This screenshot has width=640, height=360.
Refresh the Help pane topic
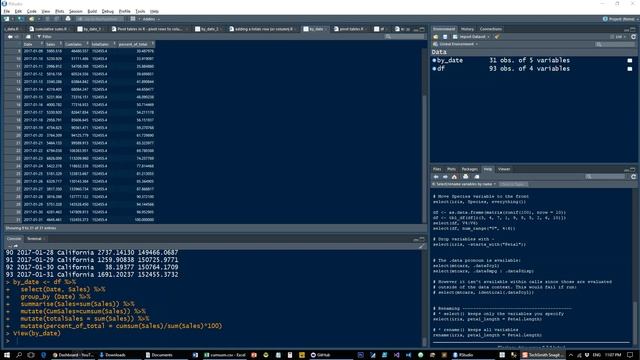click(x=633, y=177)
